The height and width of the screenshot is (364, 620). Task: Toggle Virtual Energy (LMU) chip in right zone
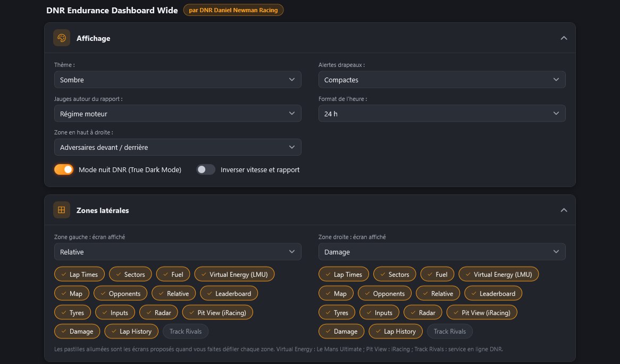point(499,274)
